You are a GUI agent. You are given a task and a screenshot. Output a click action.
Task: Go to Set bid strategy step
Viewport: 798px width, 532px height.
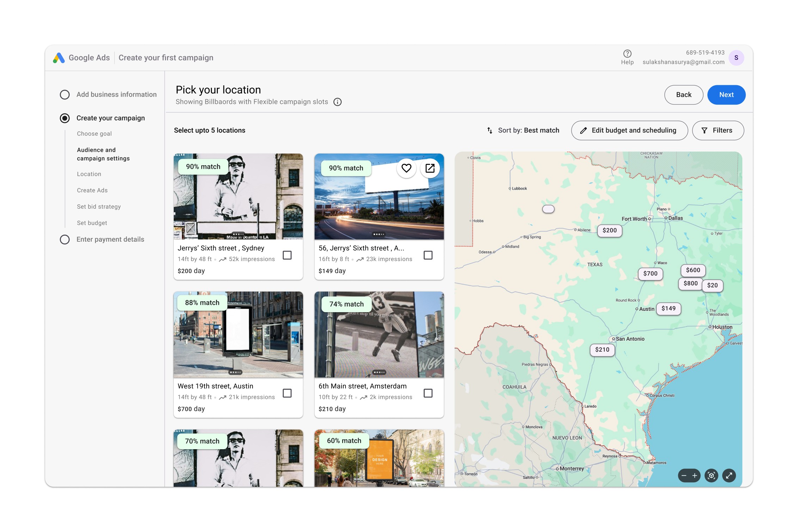pos(99,207)
